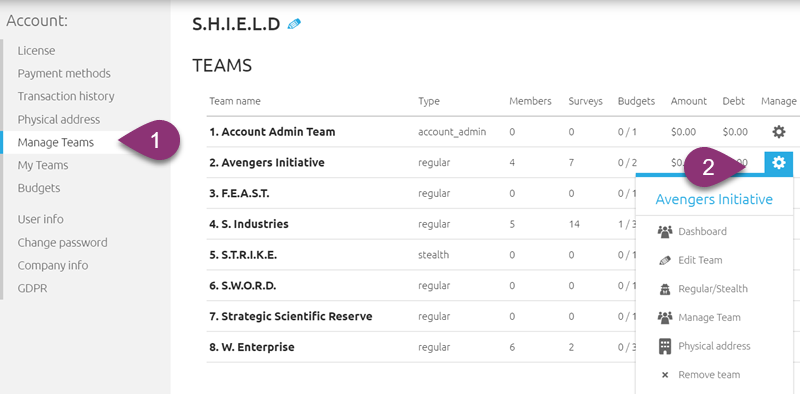Click the Regular/Stealth spy icon
This screenshot has height=394, width=801.
[665, 289]
